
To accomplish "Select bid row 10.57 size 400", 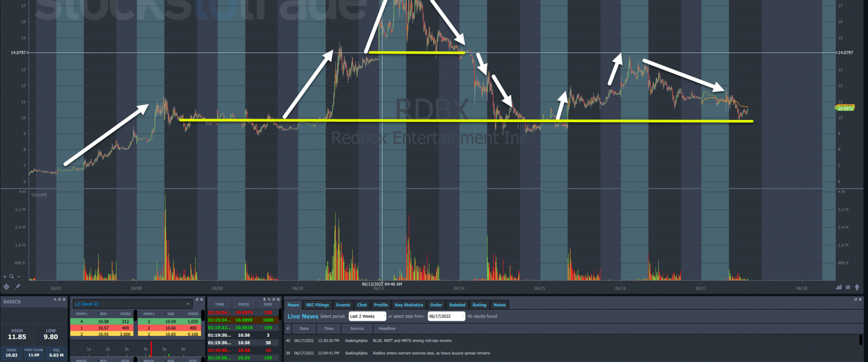I will [102, 328].
